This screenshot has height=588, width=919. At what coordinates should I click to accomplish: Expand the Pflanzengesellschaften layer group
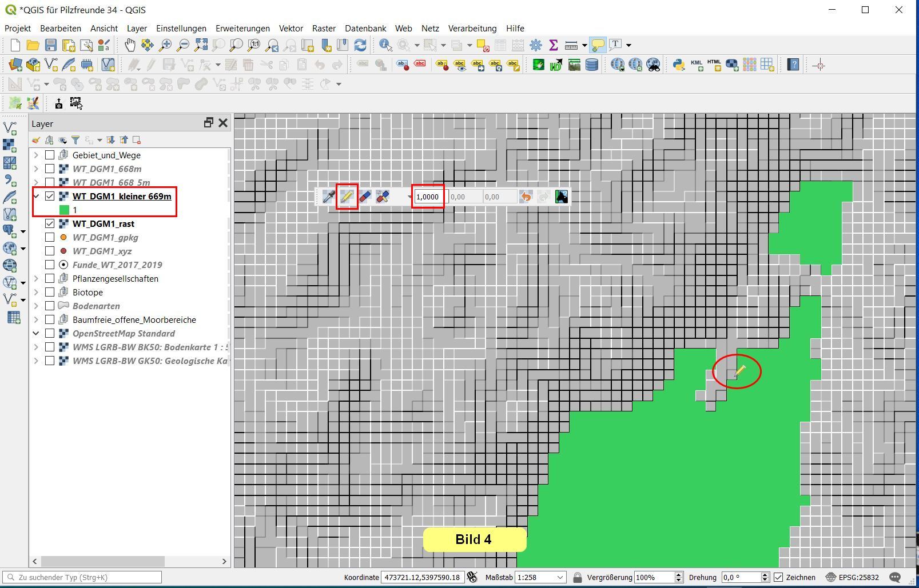pos(36,278)
